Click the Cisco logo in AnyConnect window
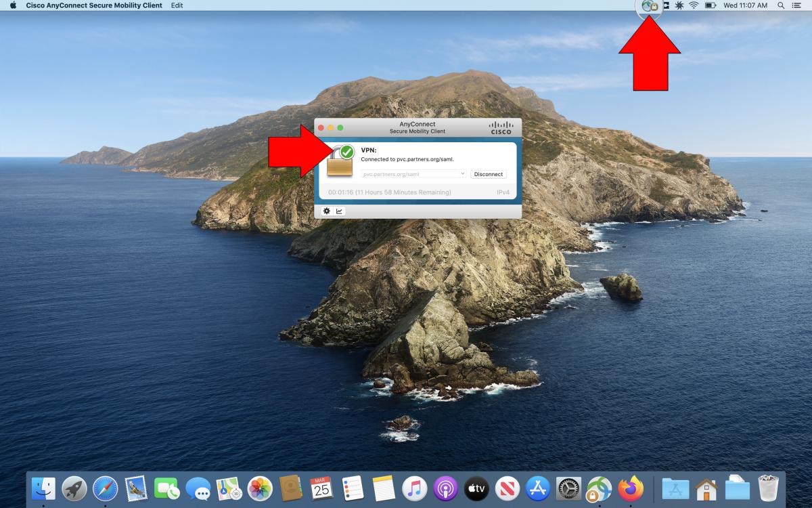 point(501,127)
